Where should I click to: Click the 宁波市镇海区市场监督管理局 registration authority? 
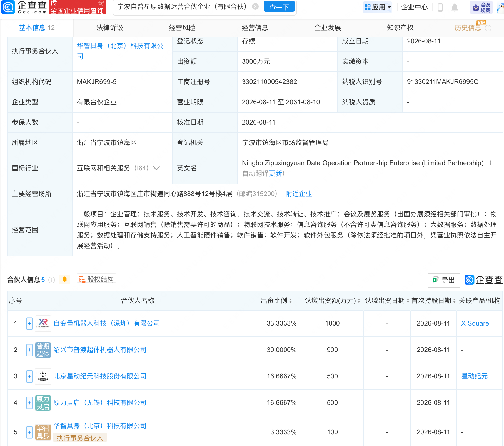click(285, 143)
